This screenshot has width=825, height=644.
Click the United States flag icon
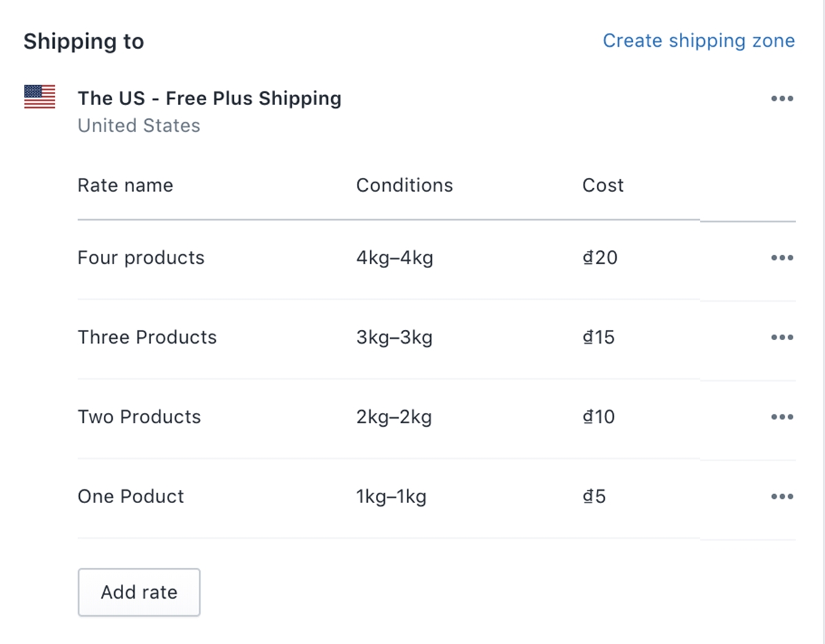(x=40, y=97)
